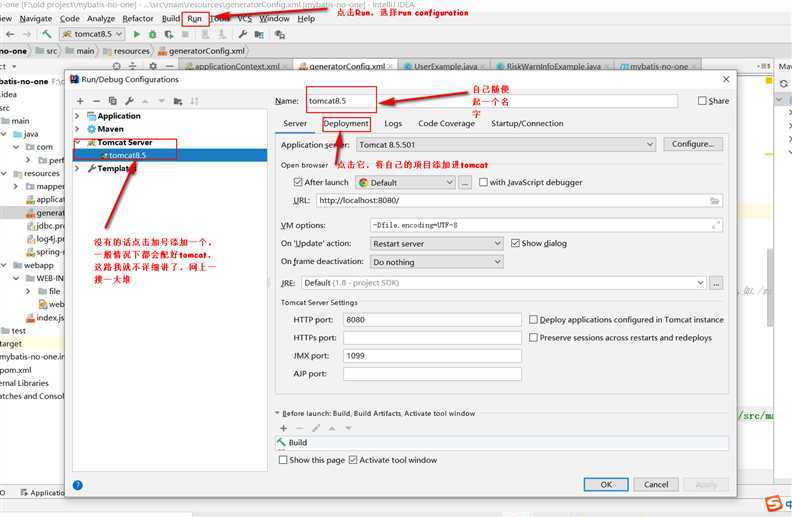Screen dimensions: 792x517
Task: Copy configuration icon in dialog toolbar
Action: pyautogui.click(x=113, y=101)
